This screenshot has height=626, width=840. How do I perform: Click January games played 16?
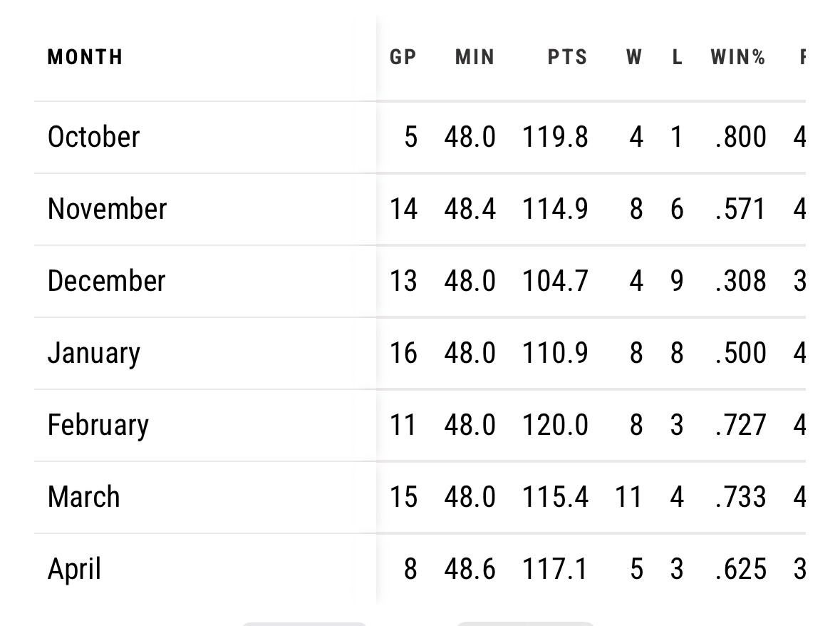click(x=403, y=353)
